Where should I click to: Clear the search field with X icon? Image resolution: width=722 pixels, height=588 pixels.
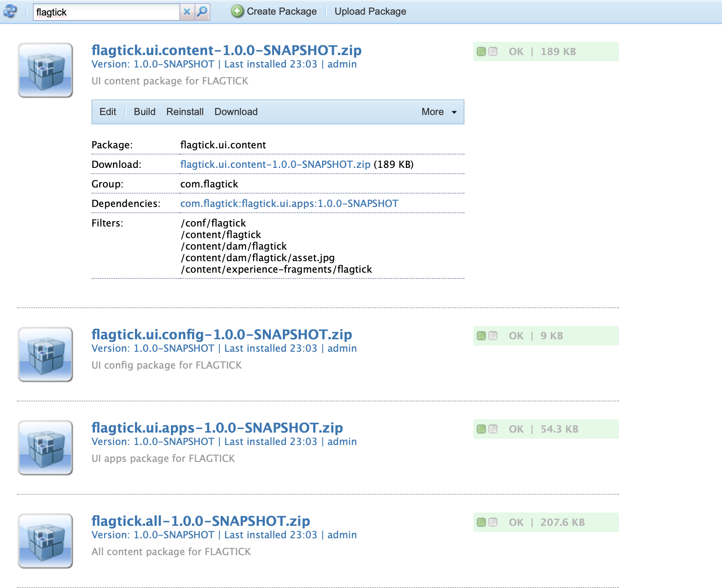187,12
